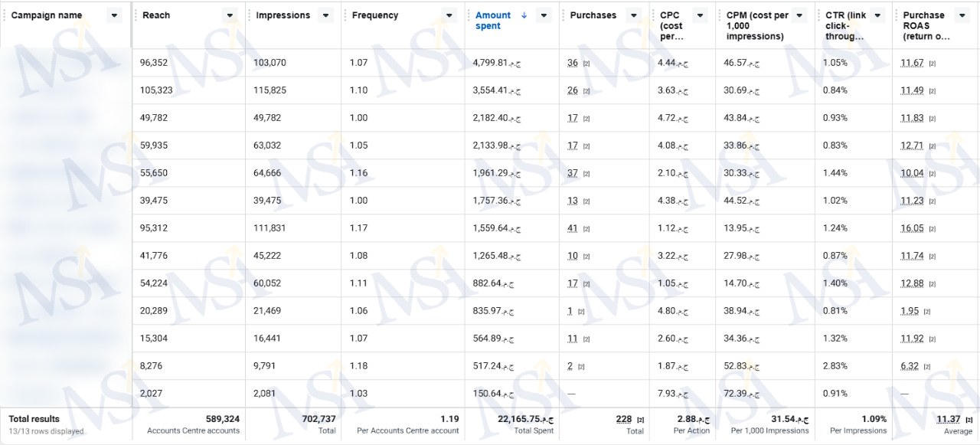Click the footnote icon beside ROAS 16.05
This screenshot has height=445, width=980.
(933, 229)
